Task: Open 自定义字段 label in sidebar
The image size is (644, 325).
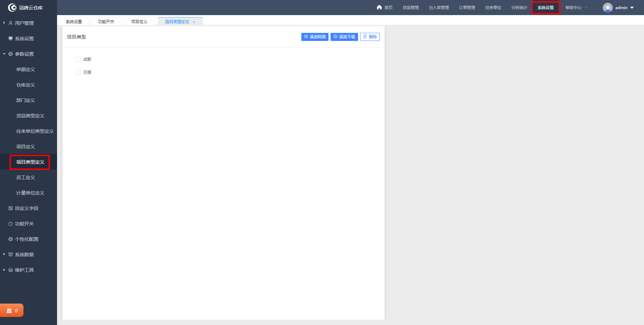Action: tap(27, 208)
